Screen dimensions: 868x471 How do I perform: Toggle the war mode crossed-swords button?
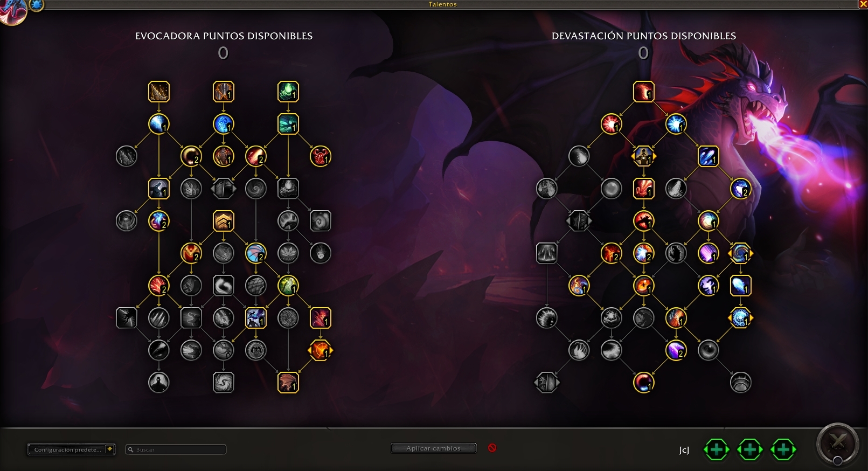coord(837,444)
